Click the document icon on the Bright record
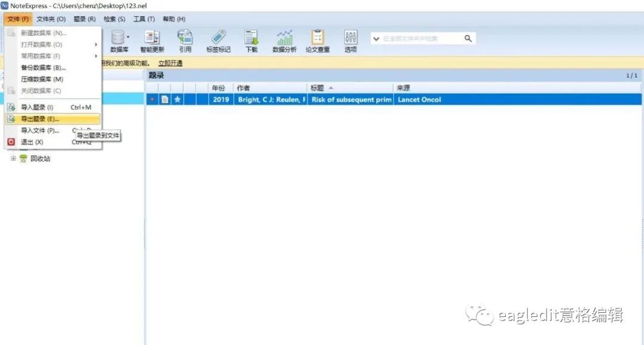 click(165, 100)
